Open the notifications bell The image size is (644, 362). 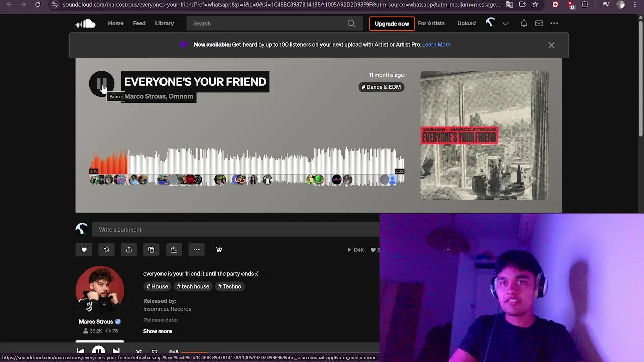click(524, 24)
